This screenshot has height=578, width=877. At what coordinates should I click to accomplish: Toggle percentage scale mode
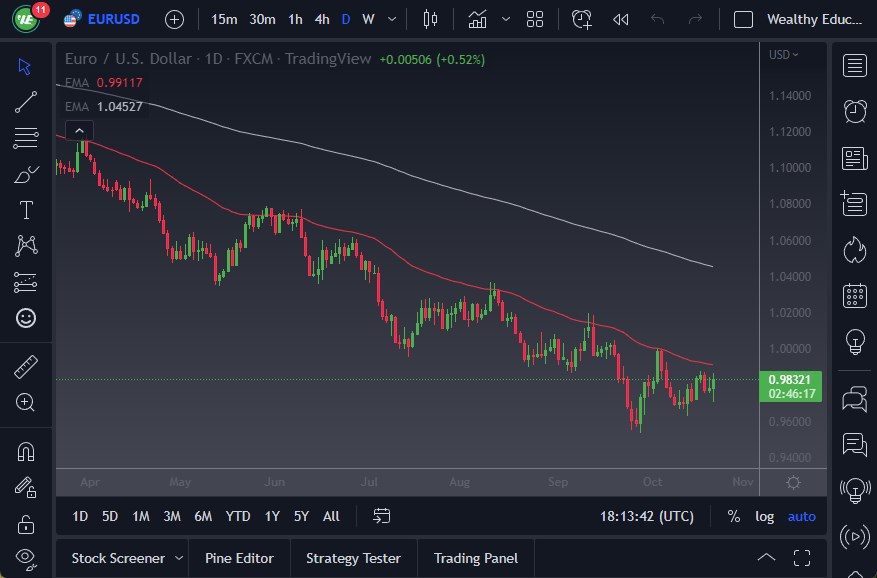(732, 516)
